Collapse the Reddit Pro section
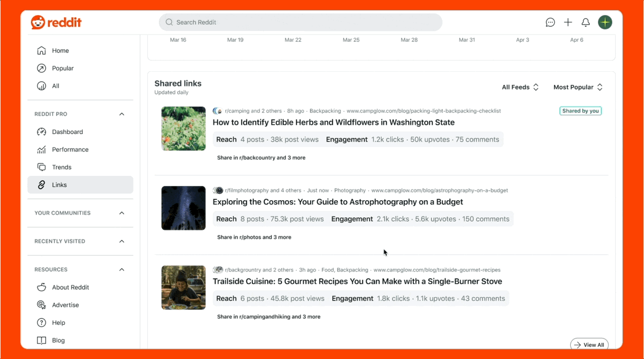This screenshot has width=644, height=359. 122,114
